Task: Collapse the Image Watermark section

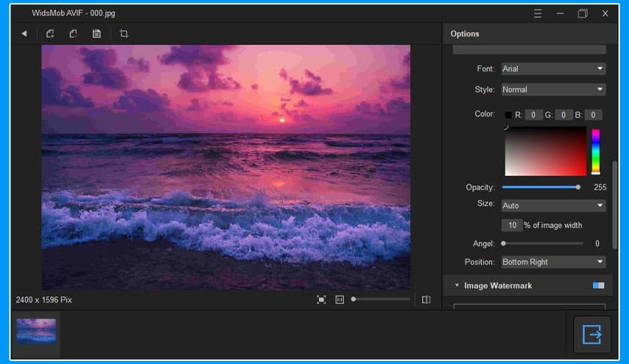Action: pos(457,286)
